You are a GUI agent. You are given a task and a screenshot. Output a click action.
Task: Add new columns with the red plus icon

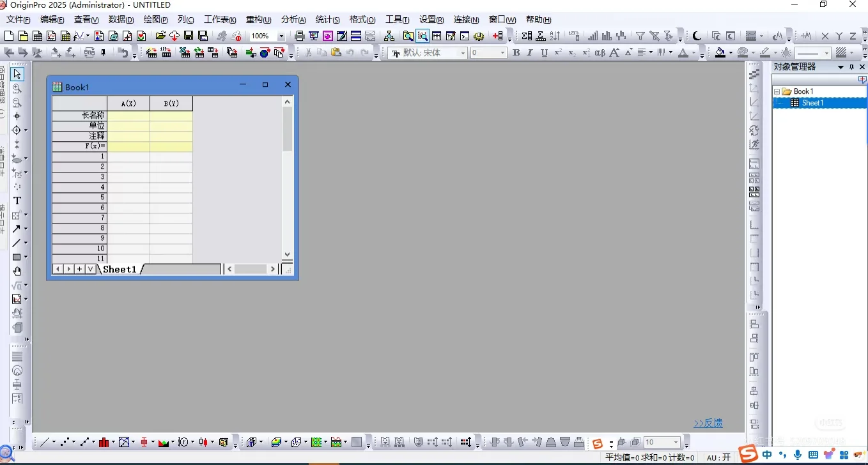pos(497,36)
